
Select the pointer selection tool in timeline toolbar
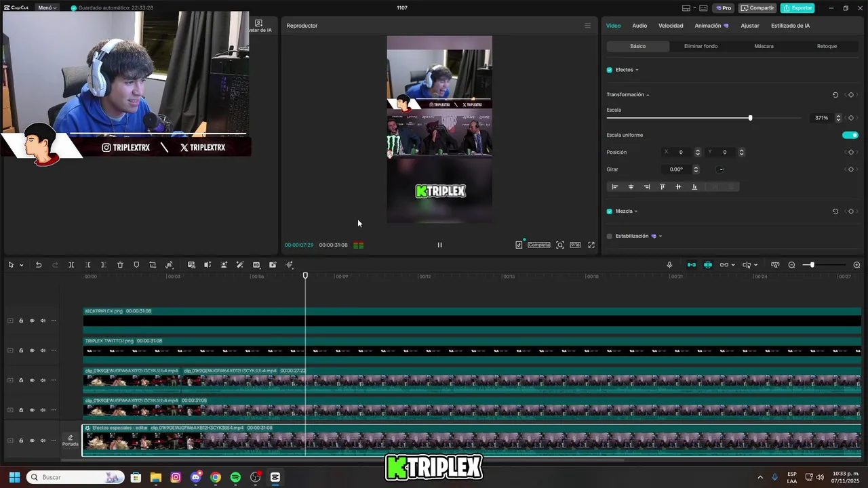point(11,265)
